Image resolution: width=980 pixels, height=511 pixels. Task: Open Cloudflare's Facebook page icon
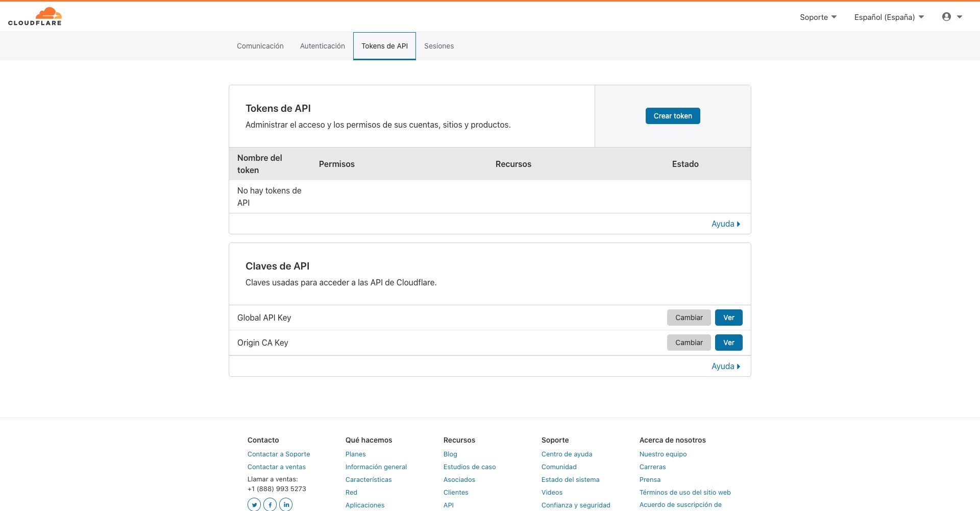tap(270, 504)
